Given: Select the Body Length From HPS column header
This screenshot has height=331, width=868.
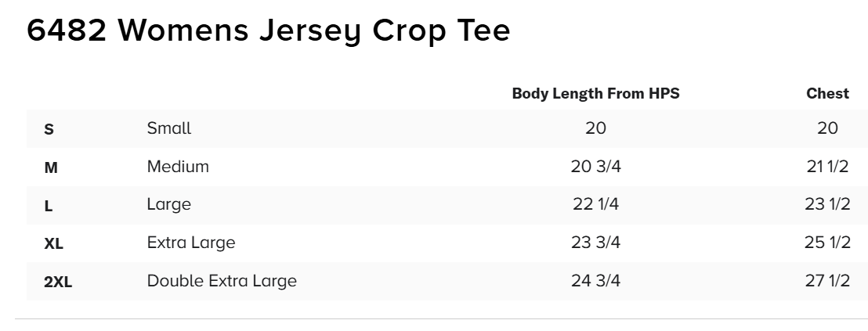Looking at the screenshot, I should [x=595, y=93].
